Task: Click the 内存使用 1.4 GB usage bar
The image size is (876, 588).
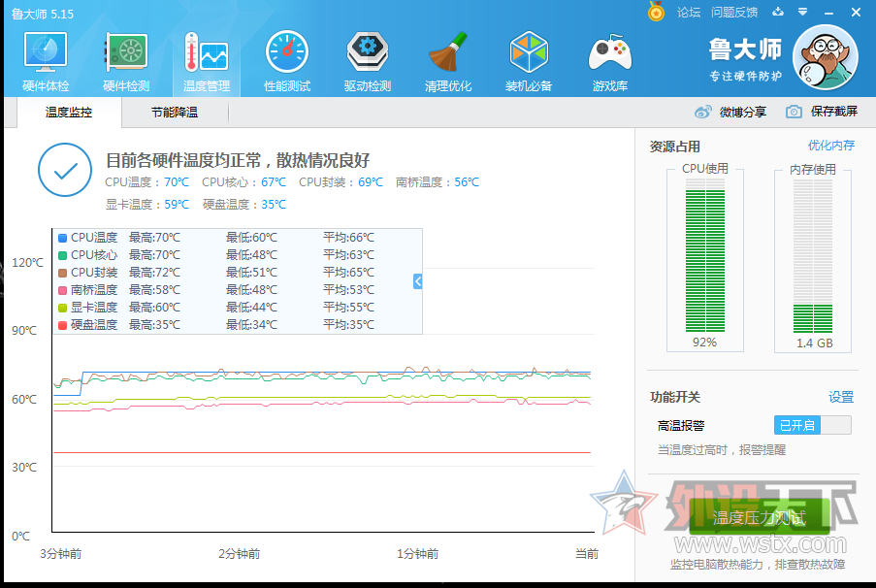Action: tap(813, 255)
